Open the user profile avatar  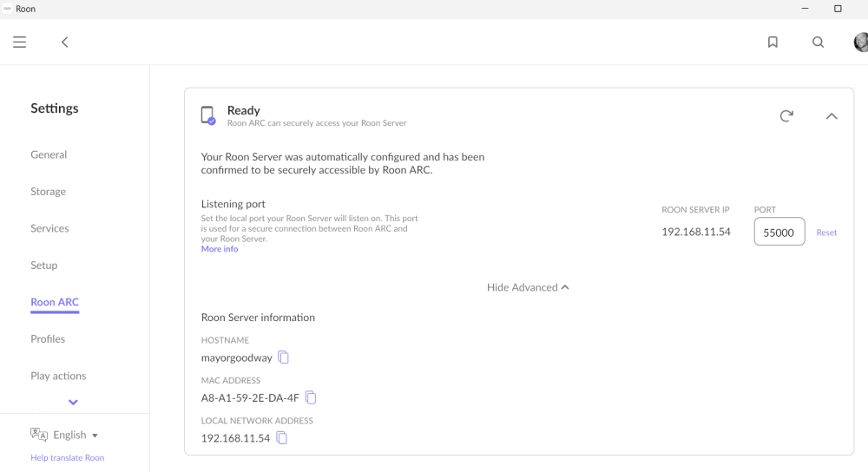pyautogui.click(x=861, y=42)
